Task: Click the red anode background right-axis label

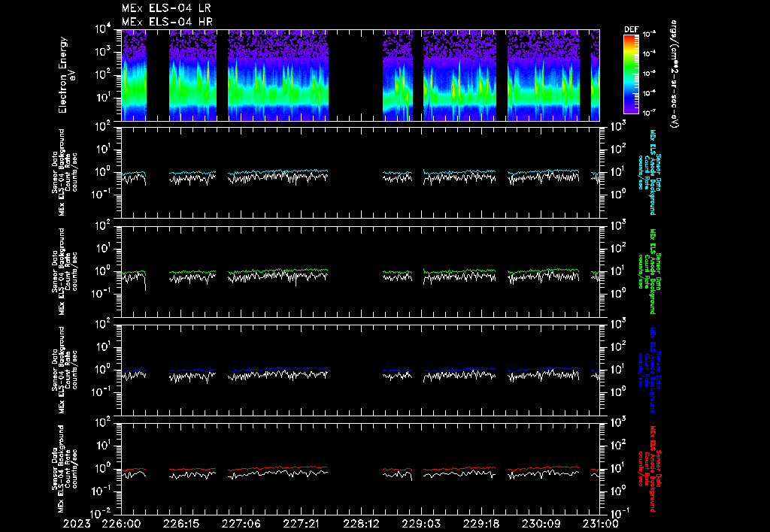Action: (650, 469)
